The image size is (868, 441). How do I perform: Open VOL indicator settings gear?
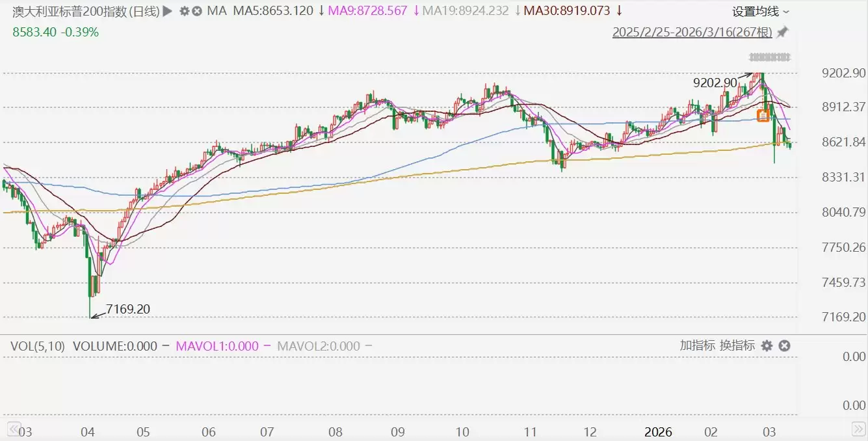point(767,346)
